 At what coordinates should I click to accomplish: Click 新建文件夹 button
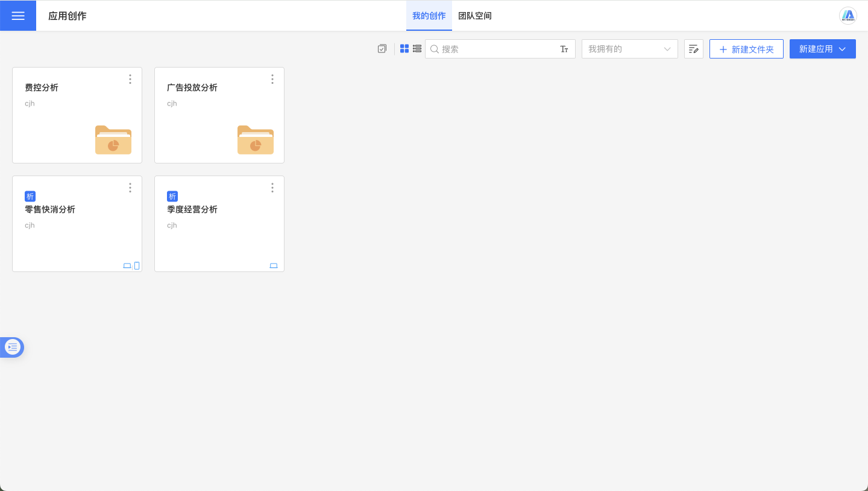746,49
